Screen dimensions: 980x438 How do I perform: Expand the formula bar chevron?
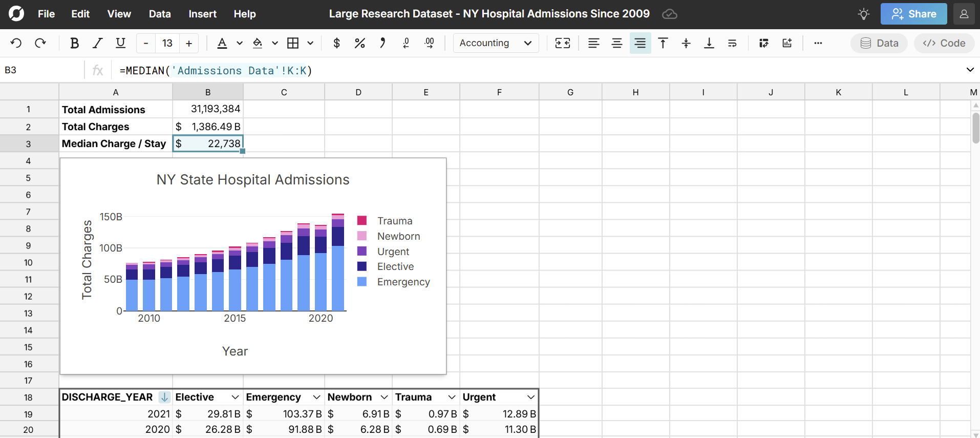click(970, 70)
